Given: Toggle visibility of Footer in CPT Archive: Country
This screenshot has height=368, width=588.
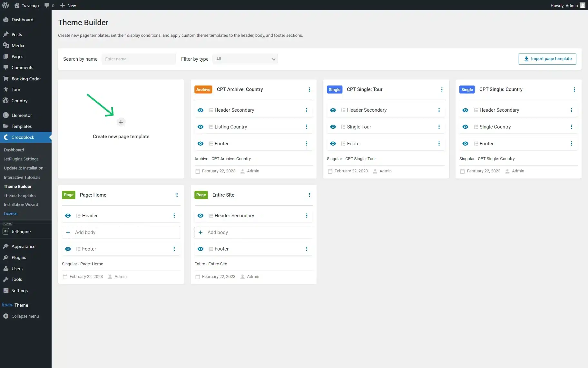Looking at the screenshot, I should [201, 144].
